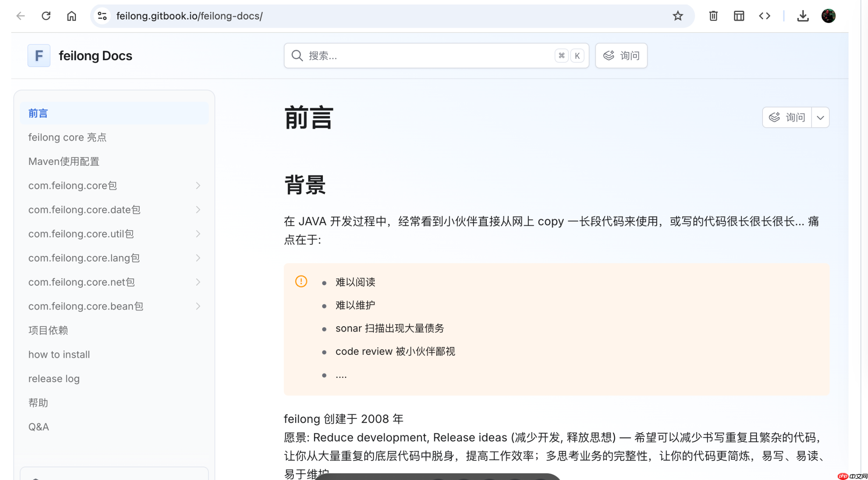Click the trash delete icon in the toolbar
The width and height of the screenshot is (868, 480).
tap(713, 16)
